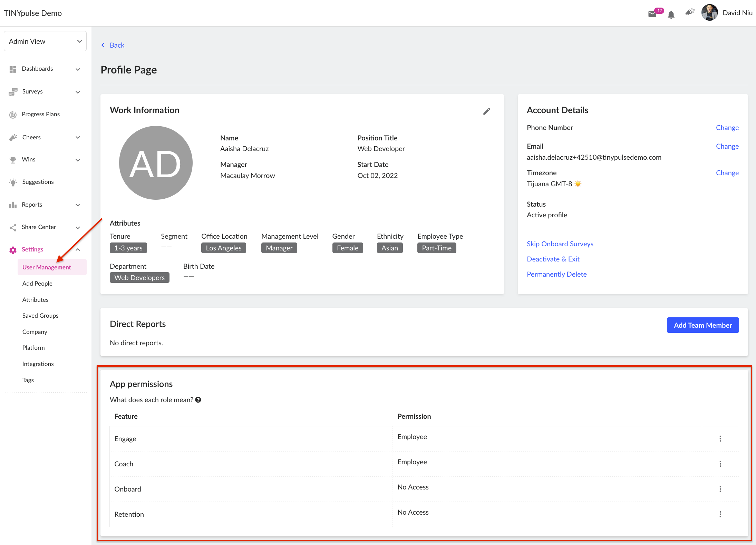Expand the Dashboards menu chevron
The width and height of the screenshot is (756, 545).
78,69
